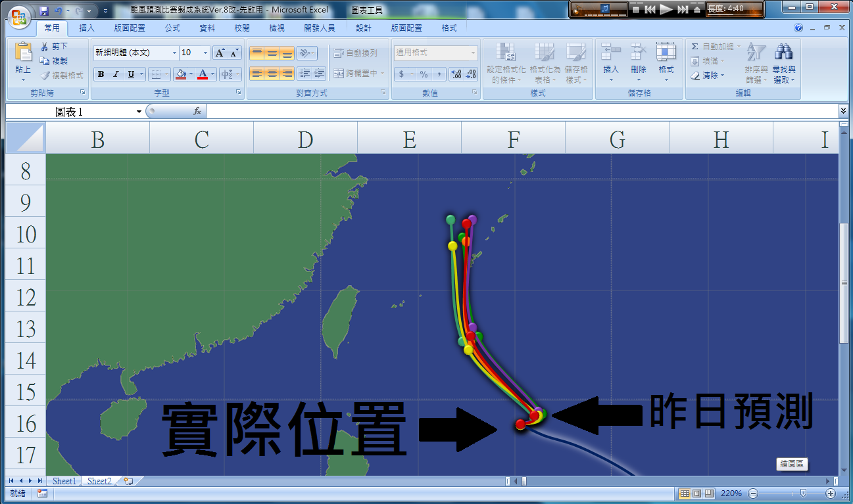Click the Paste clipboard icon

[23, 53]
